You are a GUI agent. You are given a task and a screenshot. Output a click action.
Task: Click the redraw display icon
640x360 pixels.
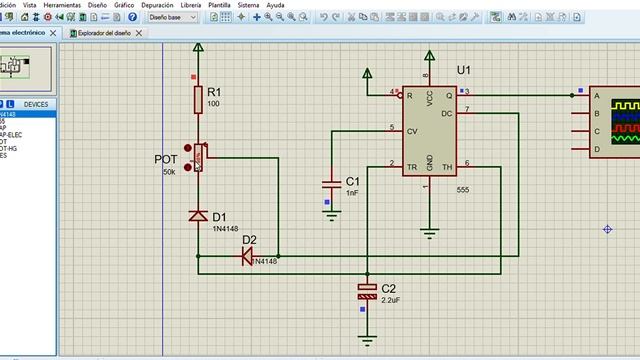click(x=214, y=17)
